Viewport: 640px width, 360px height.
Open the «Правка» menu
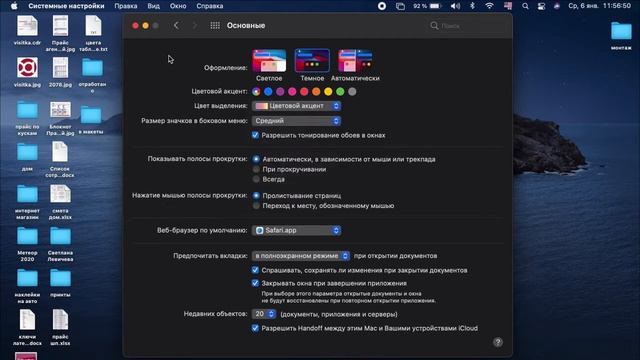point(126,6)
